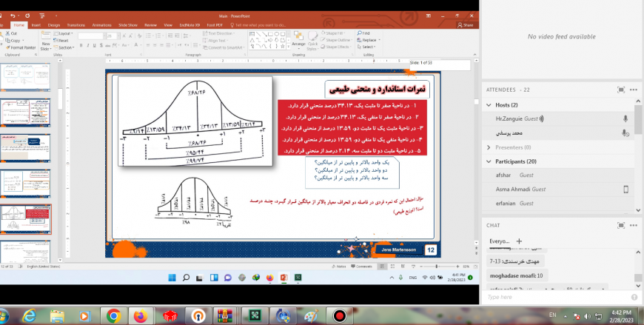Click the Comments button in status bar
The width and height of the screenshot is (644, 325).
click(361, 267)
